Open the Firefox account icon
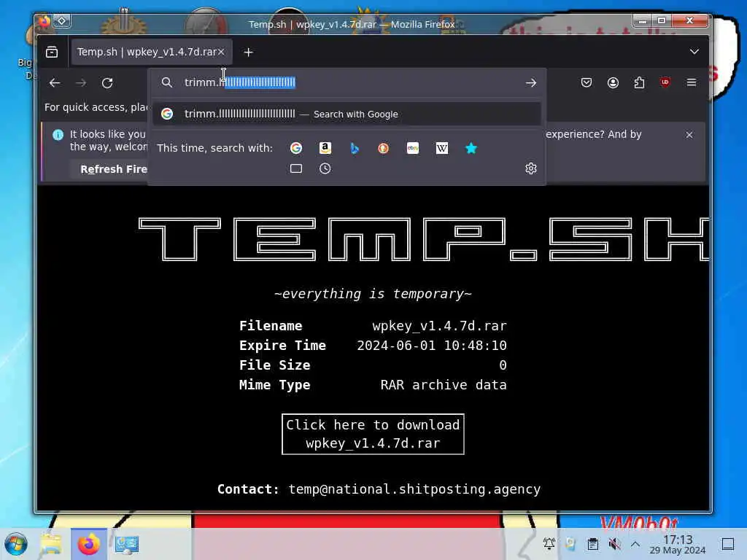 click(613, 83)
